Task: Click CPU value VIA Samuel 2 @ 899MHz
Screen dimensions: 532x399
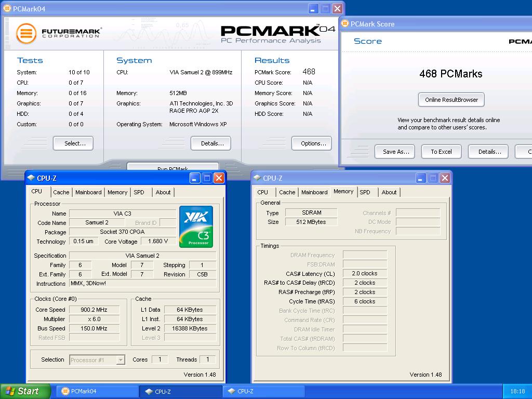Action: coord(201,72)
